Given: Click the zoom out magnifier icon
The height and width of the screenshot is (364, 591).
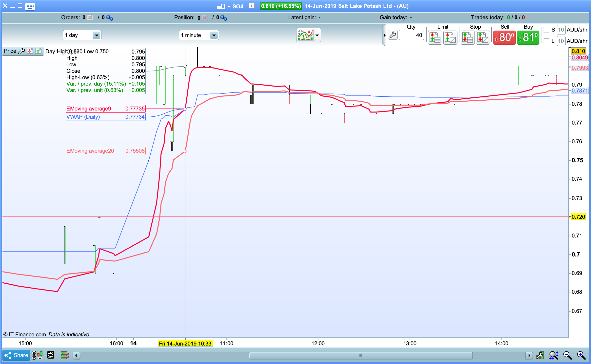Looking at the screenshot, I should (x=567, y=355).
